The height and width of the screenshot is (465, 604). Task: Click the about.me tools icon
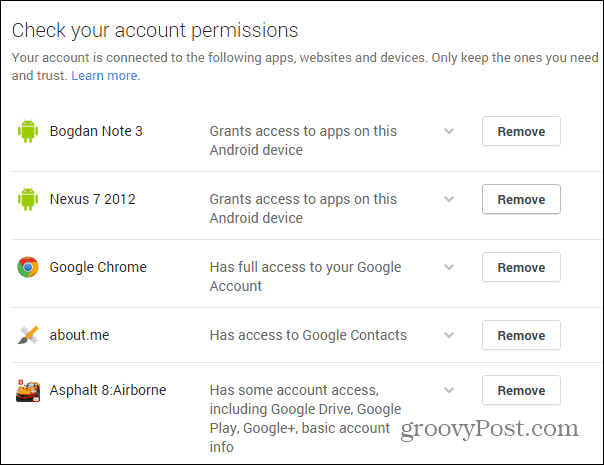(28, 335)
